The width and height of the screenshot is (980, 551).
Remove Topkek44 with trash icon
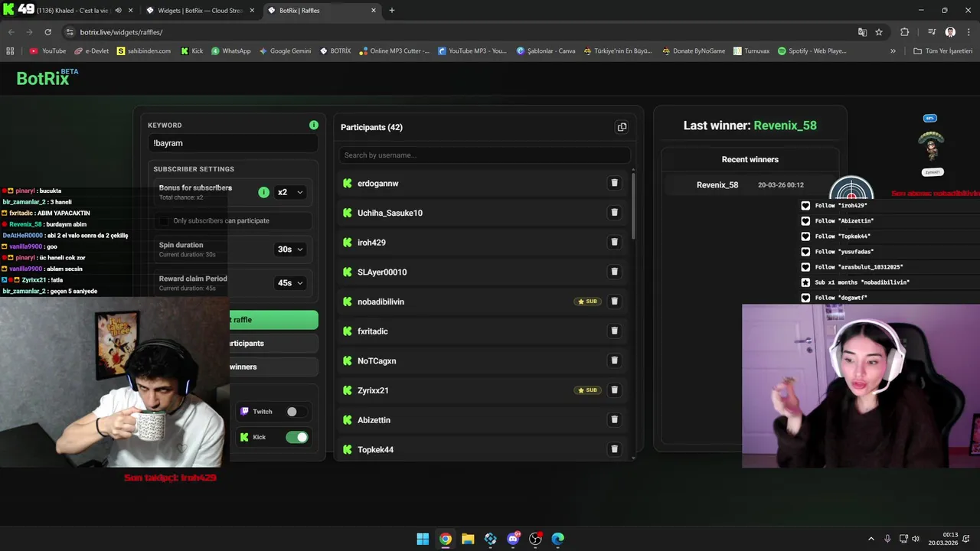point(614,449)
